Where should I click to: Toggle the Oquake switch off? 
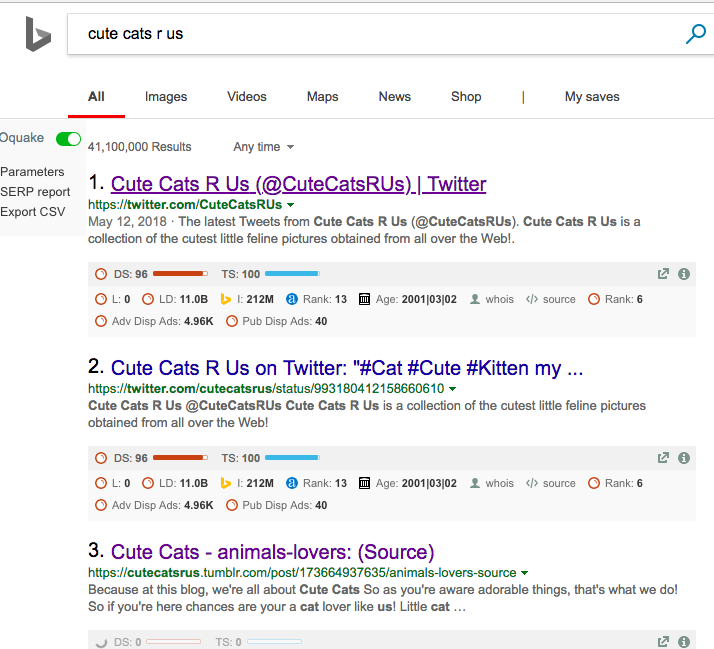[x=68, y=139]
